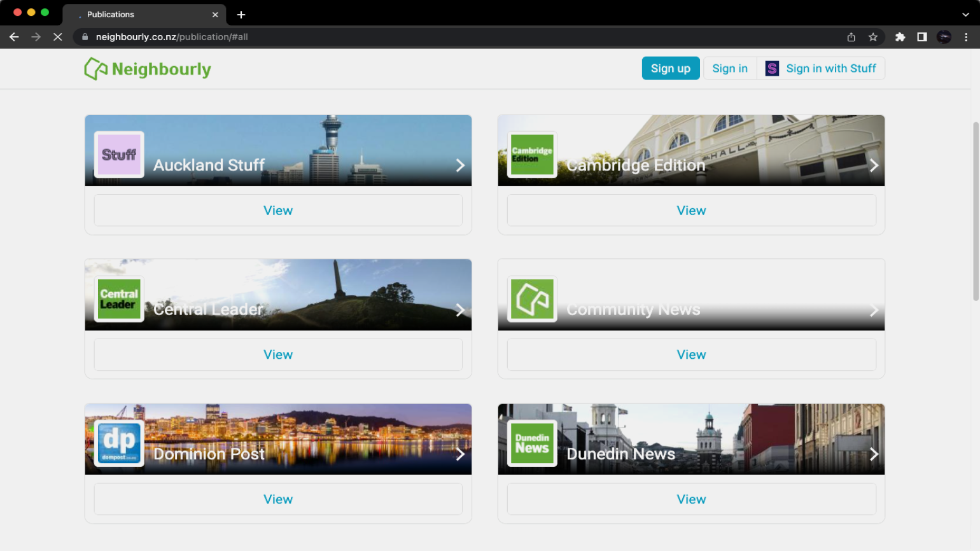Expand Dunedin News with its chevron
The width and height of the screenshot is (980, 551).
[x=874, y=454]
